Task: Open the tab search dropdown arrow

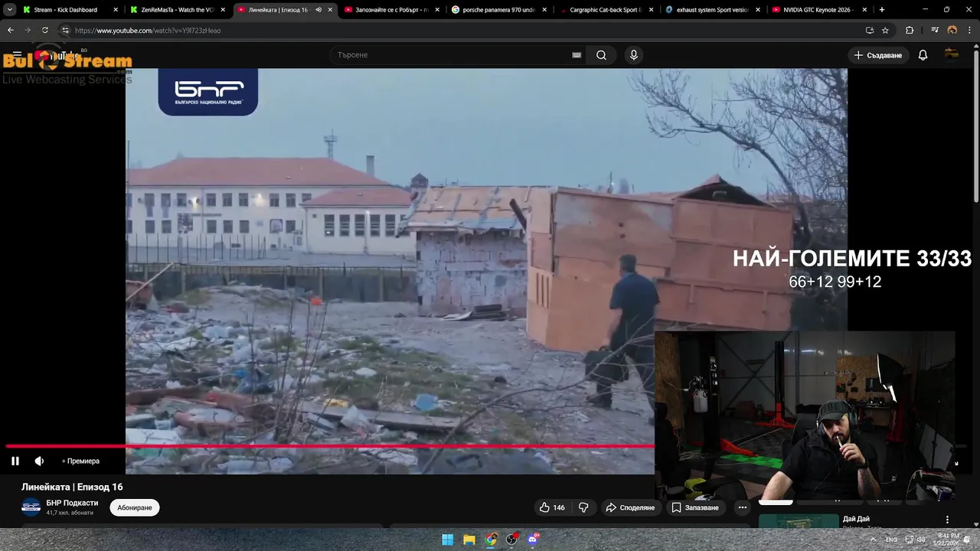Action: pos(9,10)
